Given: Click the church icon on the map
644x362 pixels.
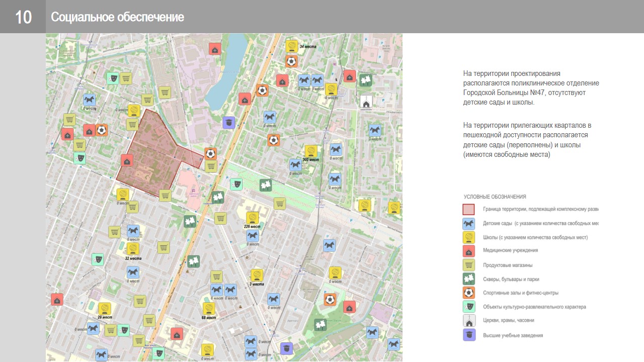Looking at the screenshot, I should [366, 102].
